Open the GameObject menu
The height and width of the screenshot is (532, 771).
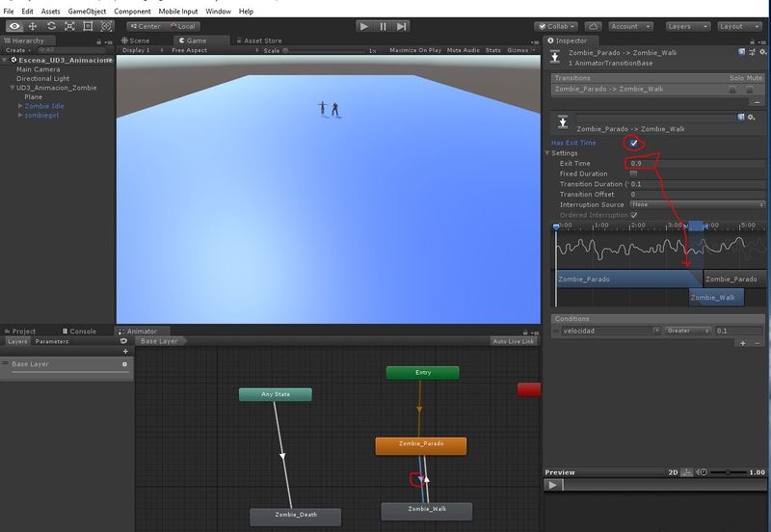coord(87,11)
